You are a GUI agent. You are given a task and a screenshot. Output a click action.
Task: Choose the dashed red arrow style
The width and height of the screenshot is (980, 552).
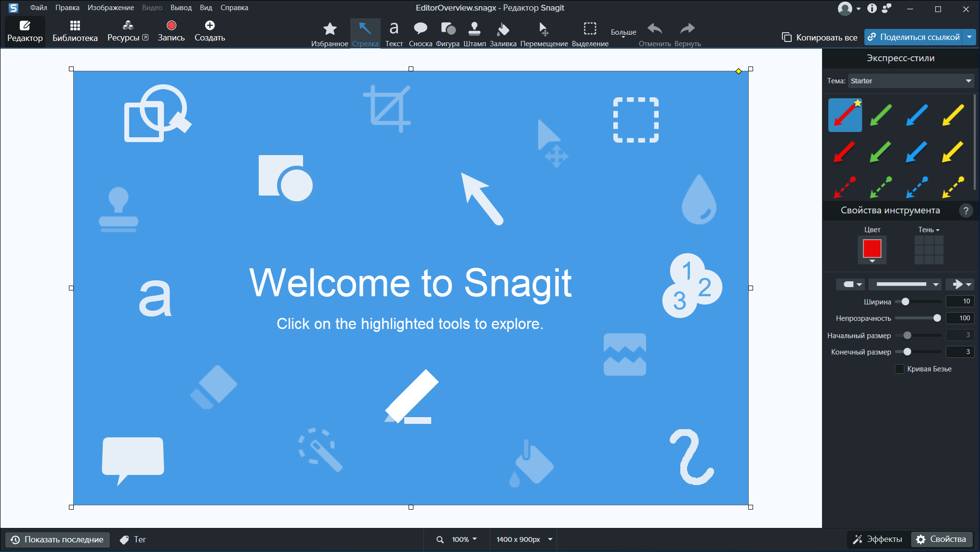845,187
